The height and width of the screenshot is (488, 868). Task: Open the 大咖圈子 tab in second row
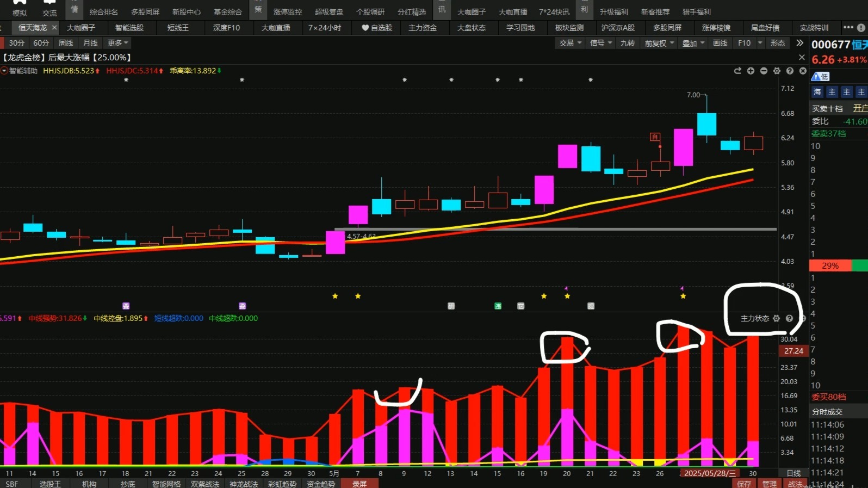81,28
